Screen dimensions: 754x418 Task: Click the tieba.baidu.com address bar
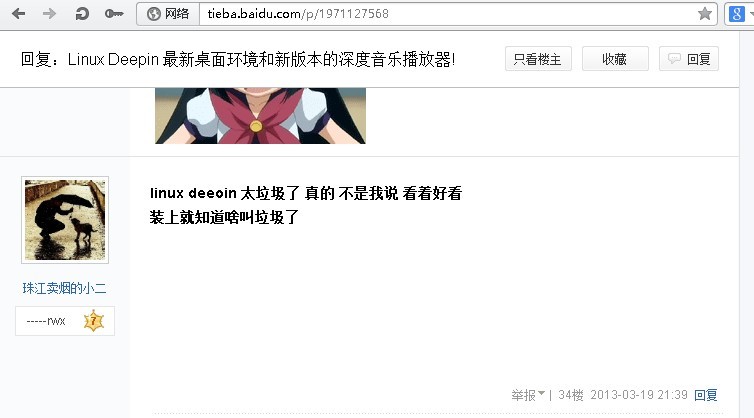click(447, 13)
